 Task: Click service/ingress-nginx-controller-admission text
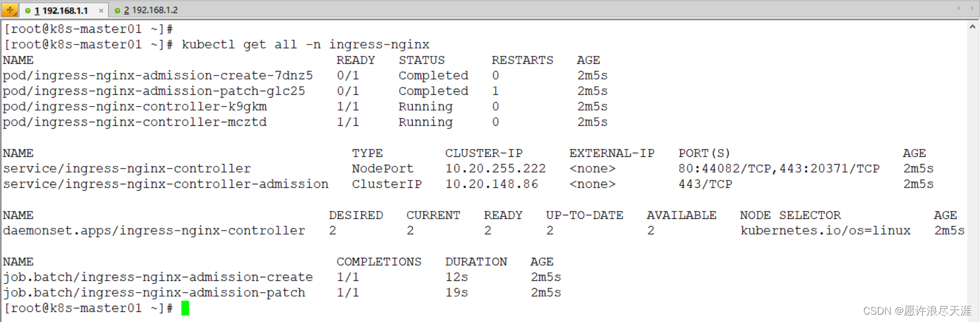[x=165, y=184]
